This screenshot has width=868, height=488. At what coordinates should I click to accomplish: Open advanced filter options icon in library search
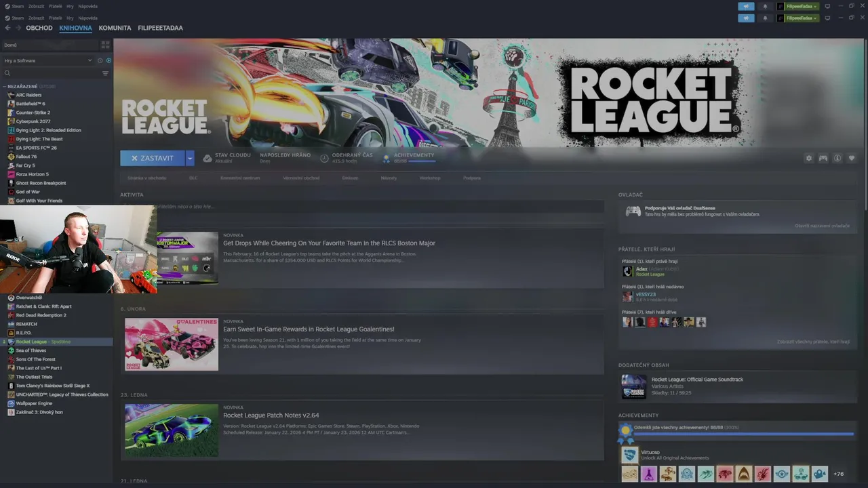[x=105, y=73]
